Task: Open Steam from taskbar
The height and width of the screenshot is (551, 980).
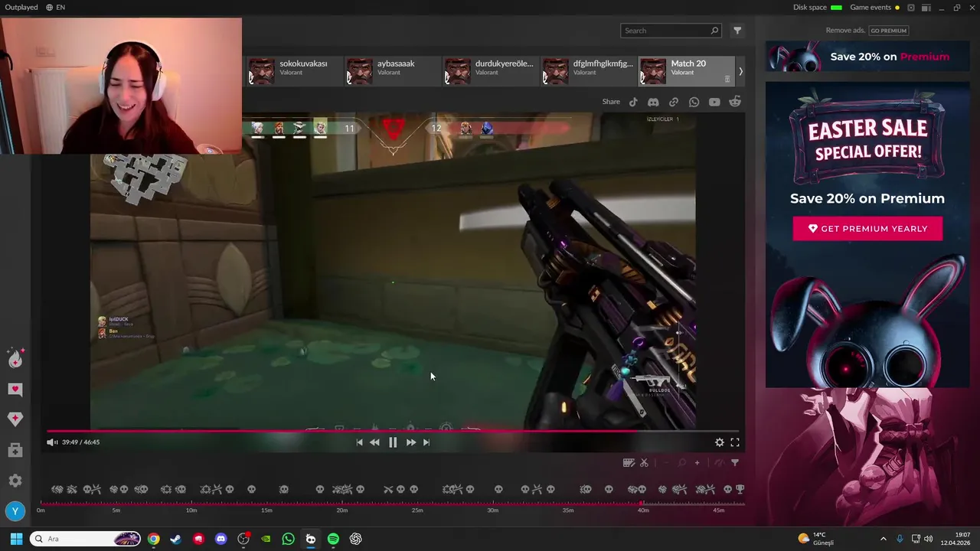Action: point(176,539)
